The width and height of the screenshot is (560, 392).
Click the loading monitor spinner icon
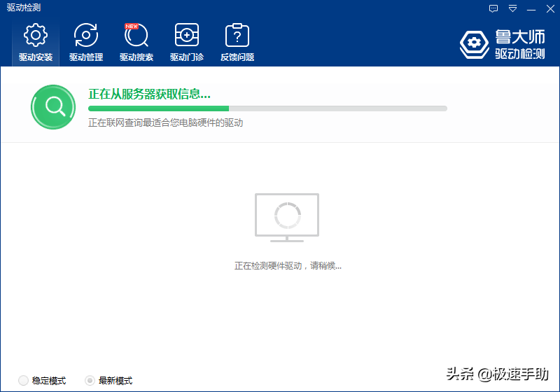click(287, 216)
